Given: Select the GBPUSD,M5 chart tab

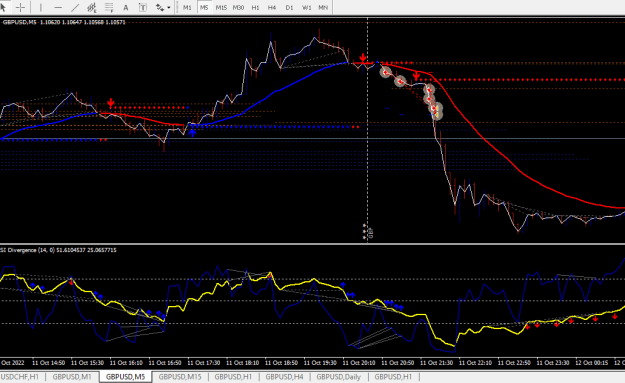Looking at the screenshot, I should point(126,377).
